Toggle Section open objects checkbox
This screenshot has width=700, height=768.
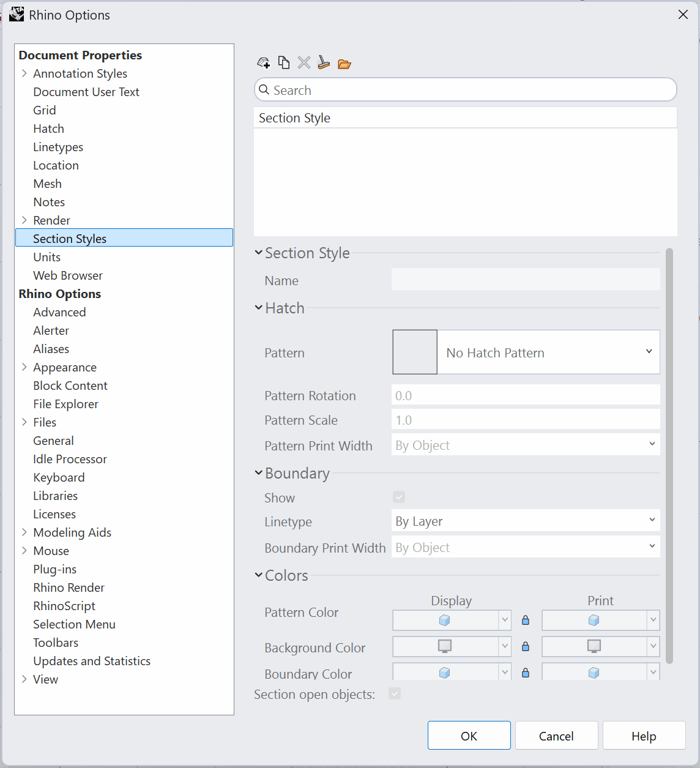tap(395, 693)
